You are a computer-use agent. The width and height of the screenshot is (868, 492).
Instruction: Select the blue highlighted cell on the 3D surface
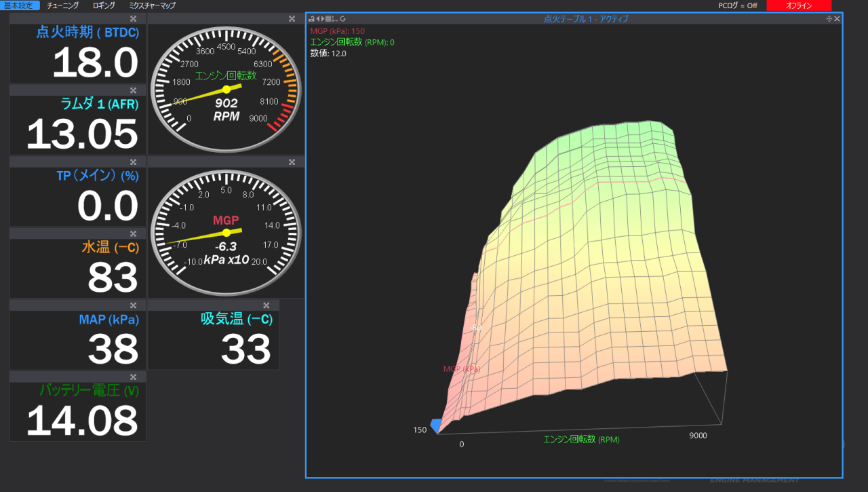pyautogui.click(x=435, y=424)
